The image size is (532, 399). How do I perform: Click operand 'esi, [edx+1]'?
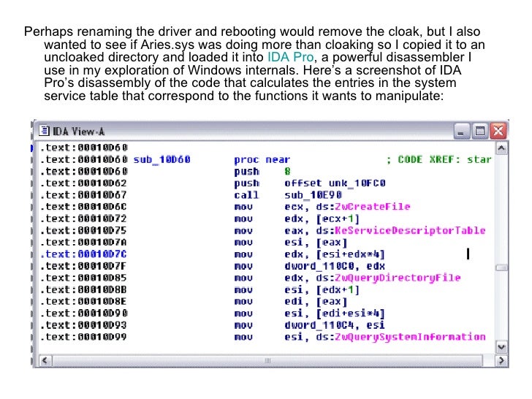tap(322, 289)
